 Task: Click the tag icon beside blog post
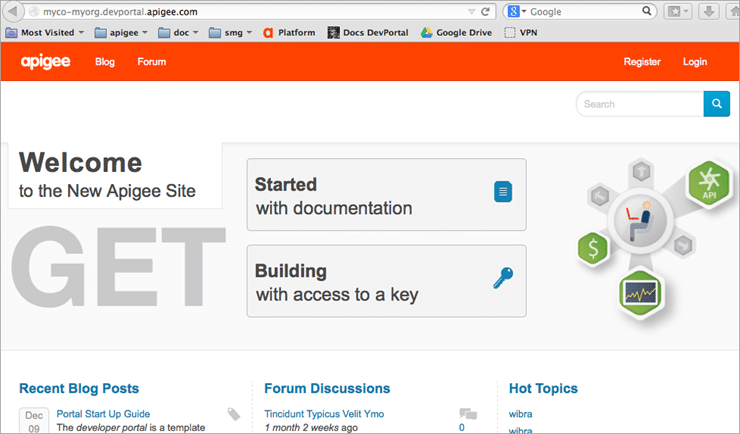(x=234, y=414)
